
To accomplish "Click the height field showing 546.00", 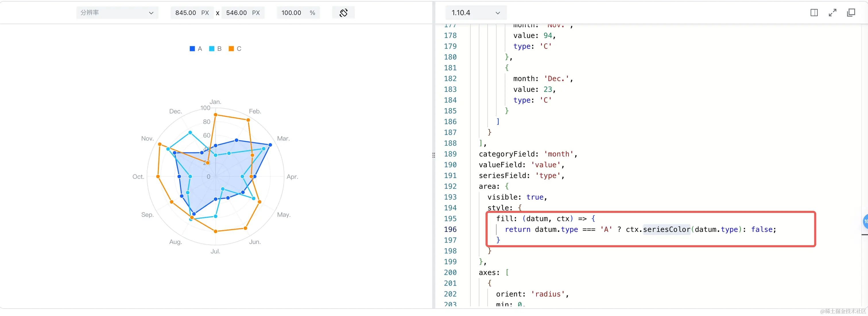I will click(236, 13).
